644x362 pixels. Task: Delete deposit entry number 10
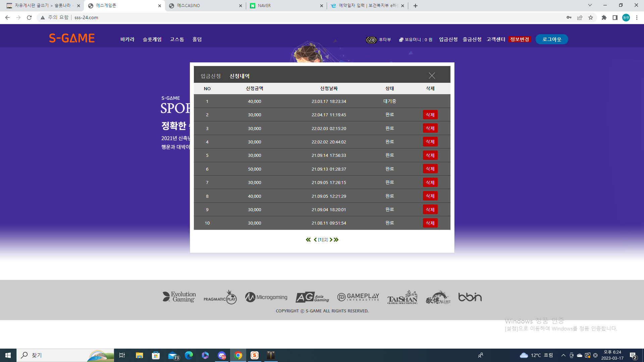430,223
